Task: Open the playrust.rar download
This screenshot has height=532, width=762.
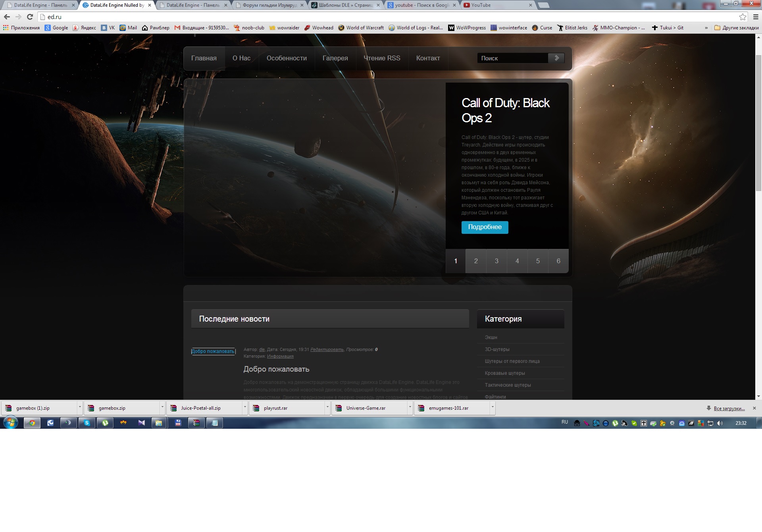Action: [x=287, y=408]
